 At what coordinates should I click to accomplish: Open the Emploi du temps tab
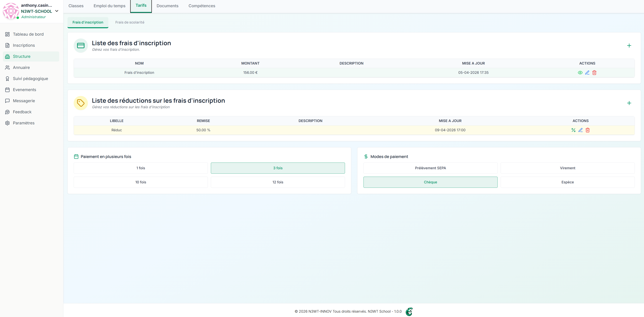click(110, 6)
